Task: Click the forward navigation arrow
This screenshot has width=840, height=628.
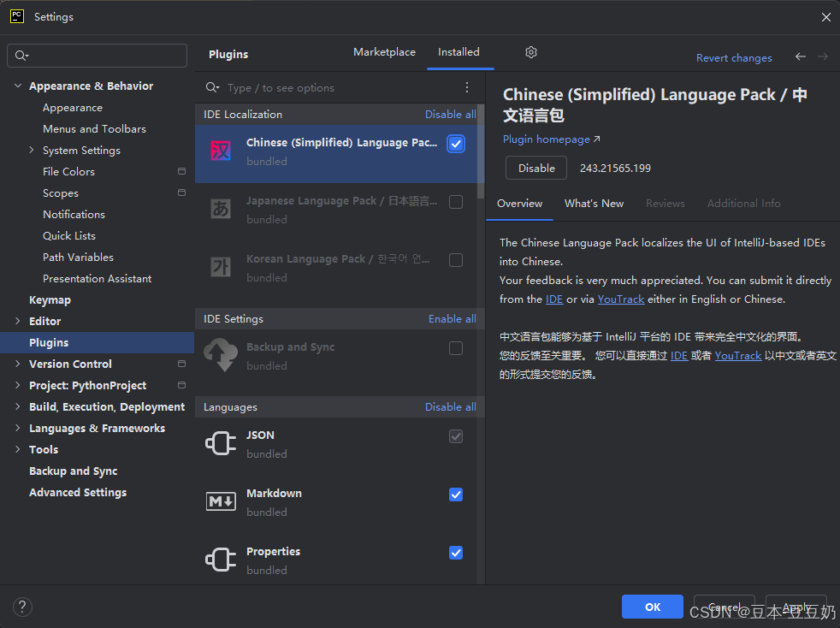Action: click(823, 56)
